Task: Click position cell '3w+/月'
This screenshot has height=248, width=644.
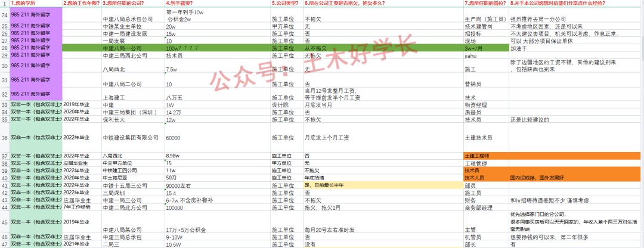Action: point(486,48)
